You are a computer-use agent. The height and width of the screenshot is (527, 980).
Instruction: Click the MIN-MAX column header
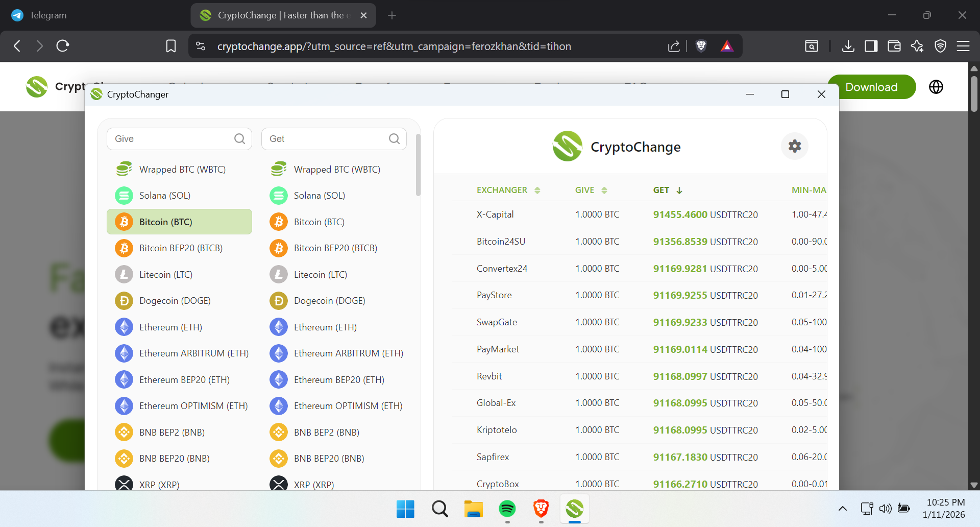(x=809, y=190)
